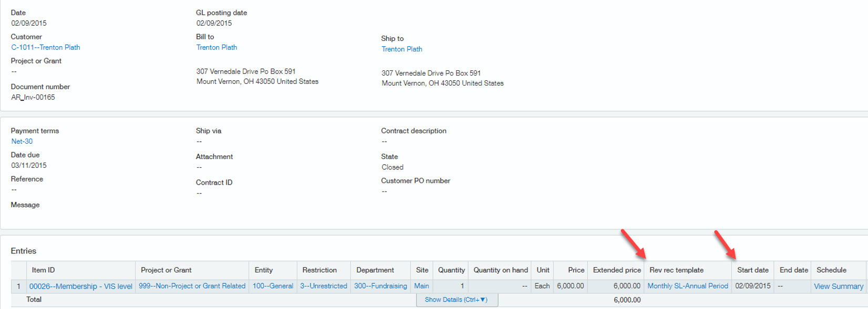Click the Main site link
868x309 pixels.
point(421,286)
